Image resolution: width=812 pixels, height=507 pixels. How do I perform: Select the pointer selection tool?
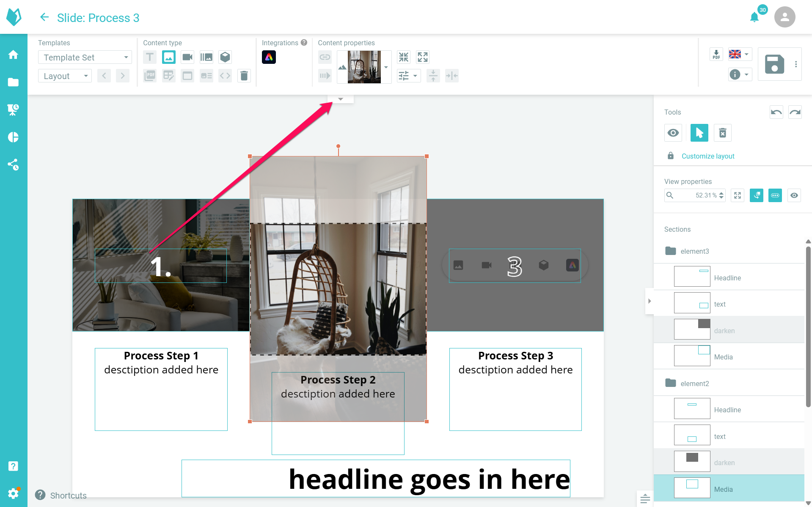point(699,133)
